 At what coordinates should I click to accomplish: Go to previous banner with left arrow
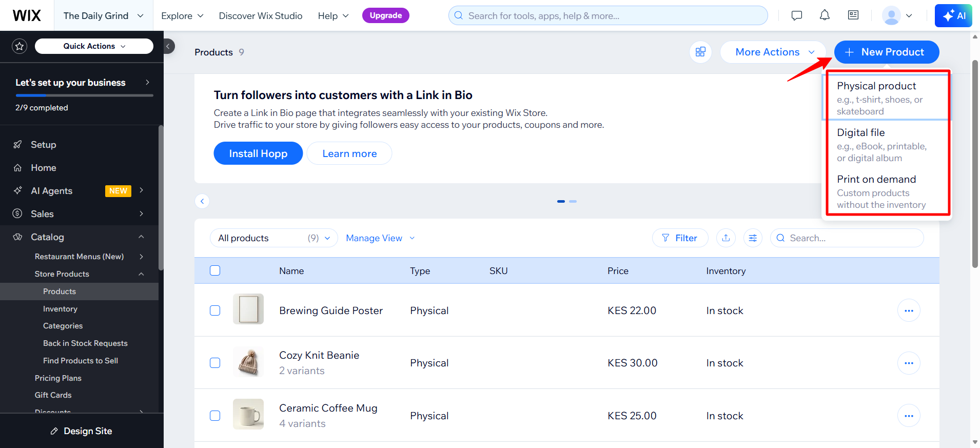202,201
